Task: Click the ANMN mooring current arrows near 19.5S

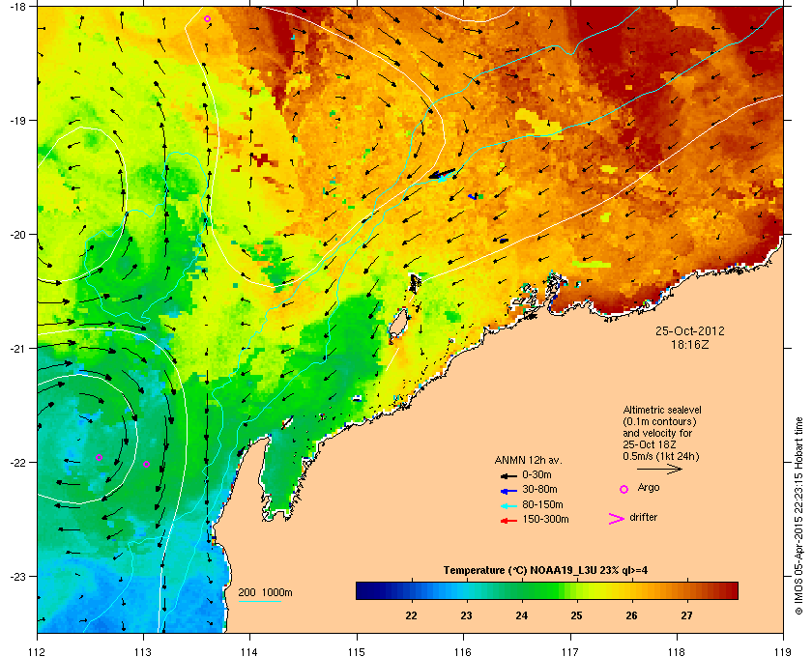Action: tap(443, 175)
